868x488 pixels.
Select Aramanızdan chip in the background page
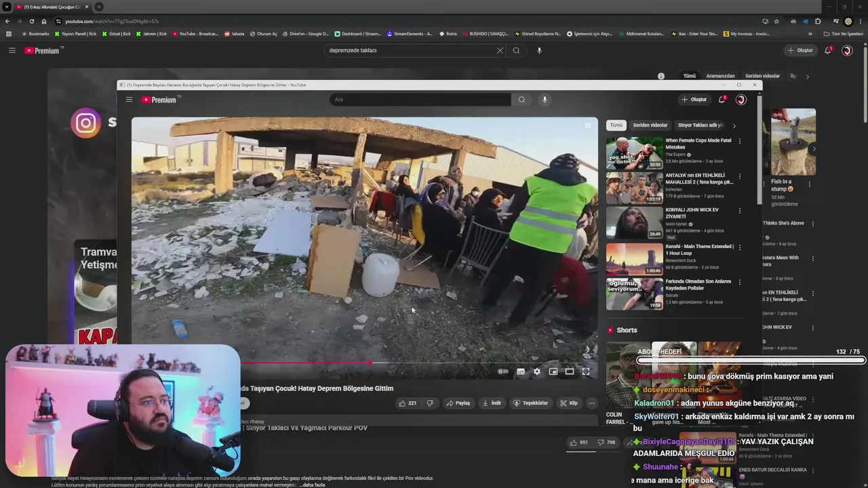(720, 76)
